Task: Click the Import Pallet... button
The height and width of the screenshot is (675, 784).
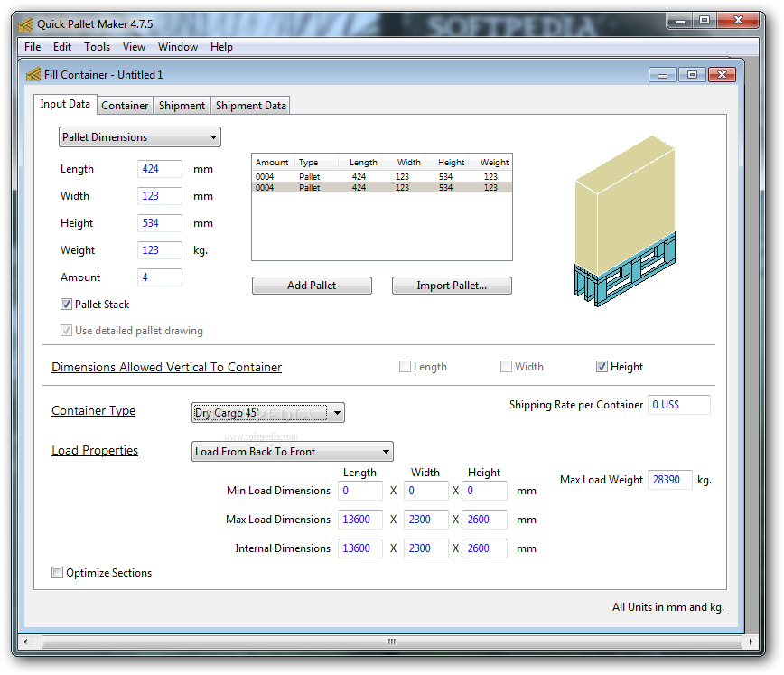Action: click(452, 286)
